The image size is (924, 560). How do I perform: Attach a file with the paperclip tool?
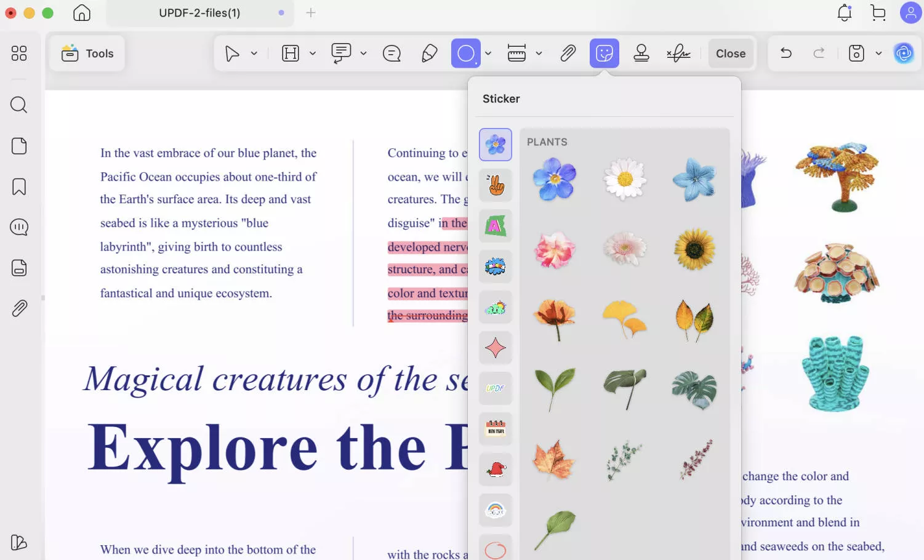(568, 53)
